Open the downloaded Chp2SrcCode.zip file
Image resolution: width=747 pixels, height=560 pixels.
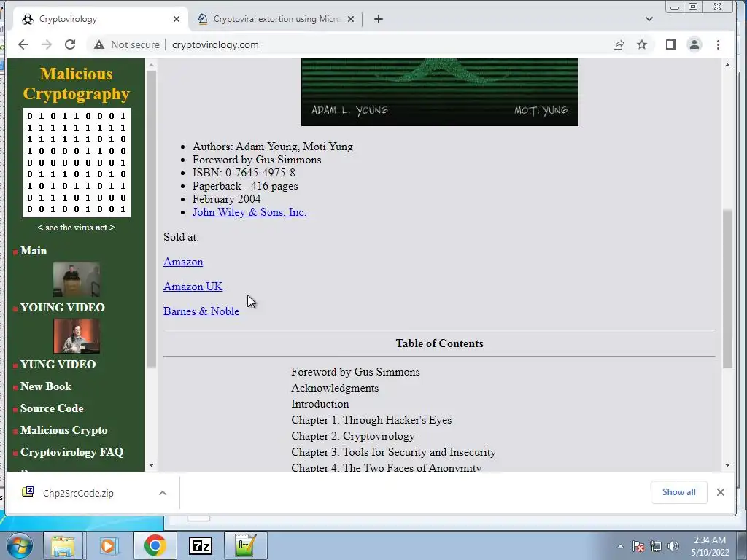click(78, 493)
